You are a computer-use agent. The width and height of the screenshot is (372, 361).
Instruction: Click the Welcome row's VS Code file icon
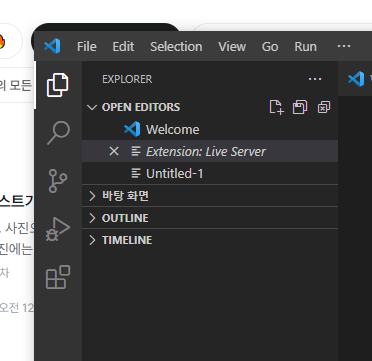(x=132, y=129)
